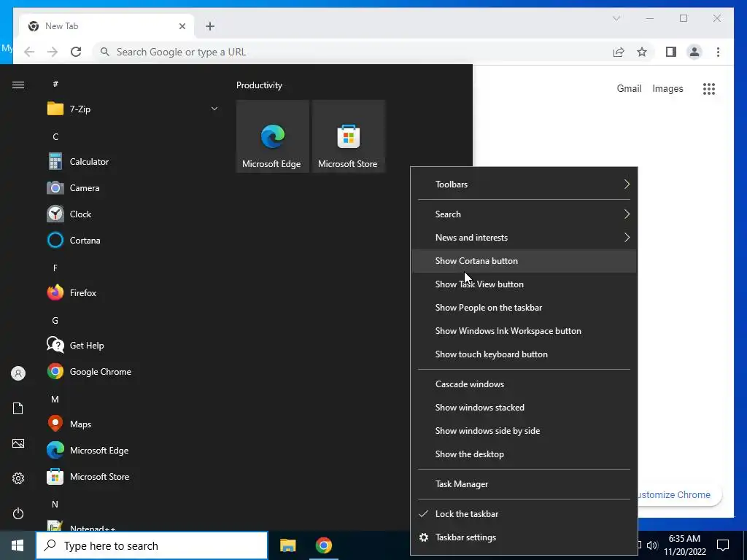Expand News and interests submenu
Screen dimensions: 747x560
click(x=524, y=238)
